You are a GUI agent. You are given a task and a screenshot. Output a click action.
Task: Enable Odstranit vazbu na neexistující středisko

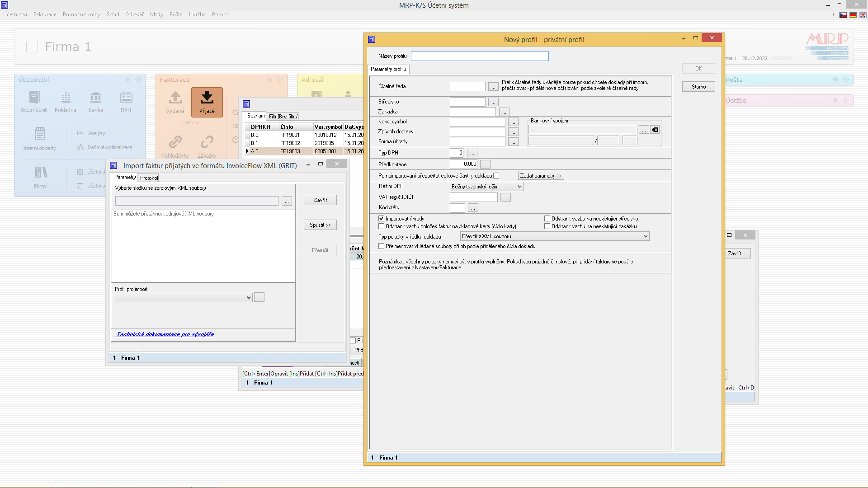pos(547,218)
